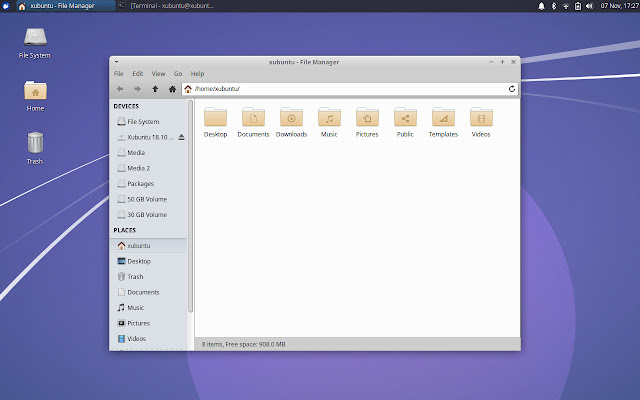Image resolution: width=640 pixels, height=400 pixels.
Task: Click the sidebar vertical scrollbar
Action: pos(190,206)
